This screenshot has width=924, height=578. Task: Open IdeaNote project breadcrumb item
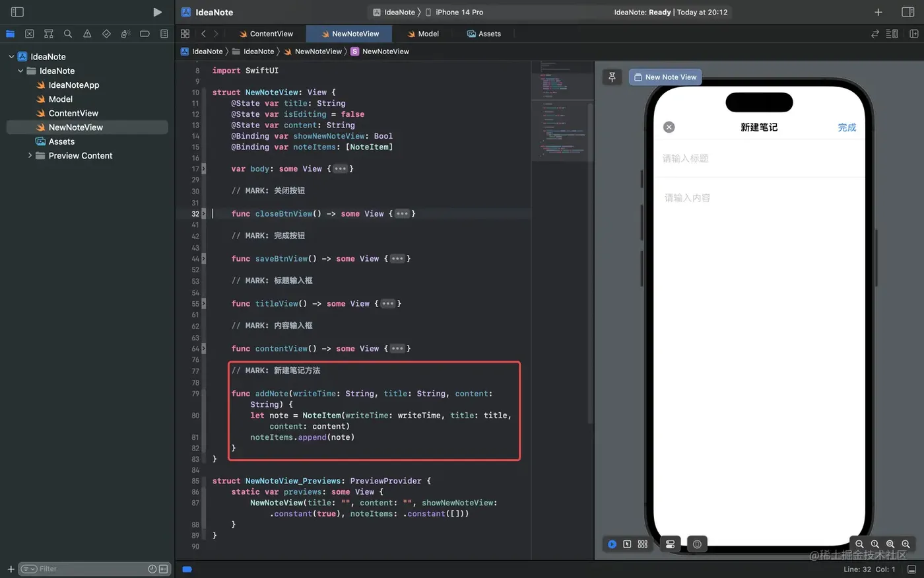click(202, 52)
